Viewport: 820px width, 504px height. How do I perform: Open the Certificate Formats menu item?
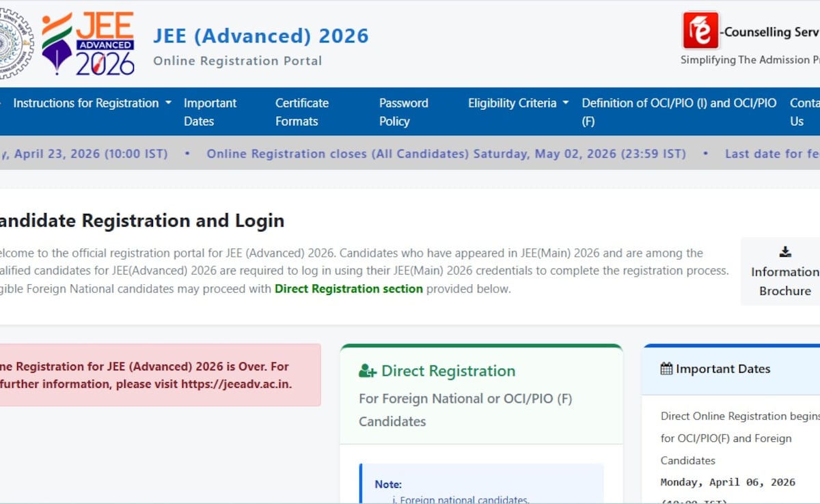[x=301, y=112]
